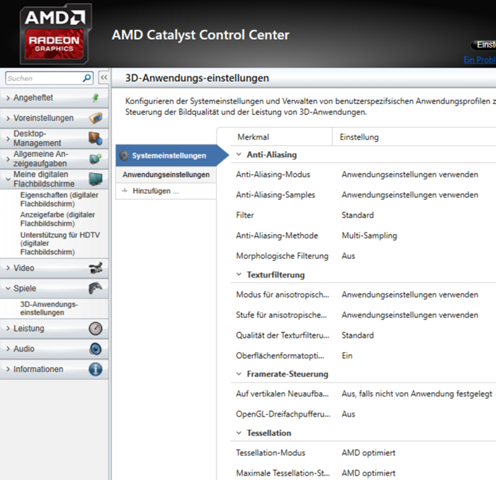Viewport: 496px width, 480px height.
Task: Click the magnifier icon in search box
Action: (87, 78)
